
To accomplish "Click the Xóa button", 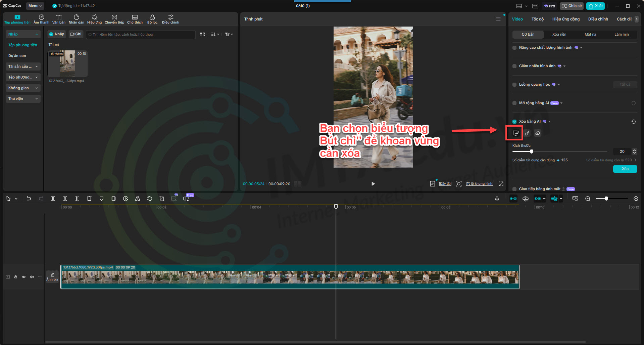I will click(x=625, y=169).
